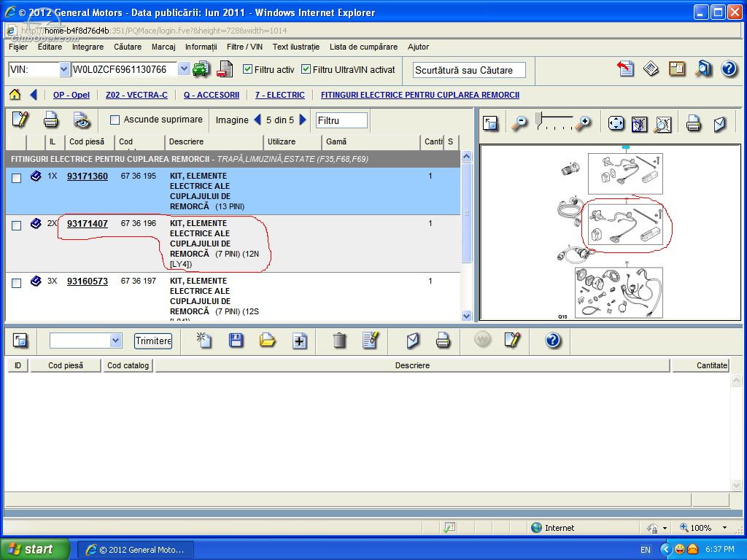Toggle Filtru UltraVIN activat checkbox

[306, 69]
